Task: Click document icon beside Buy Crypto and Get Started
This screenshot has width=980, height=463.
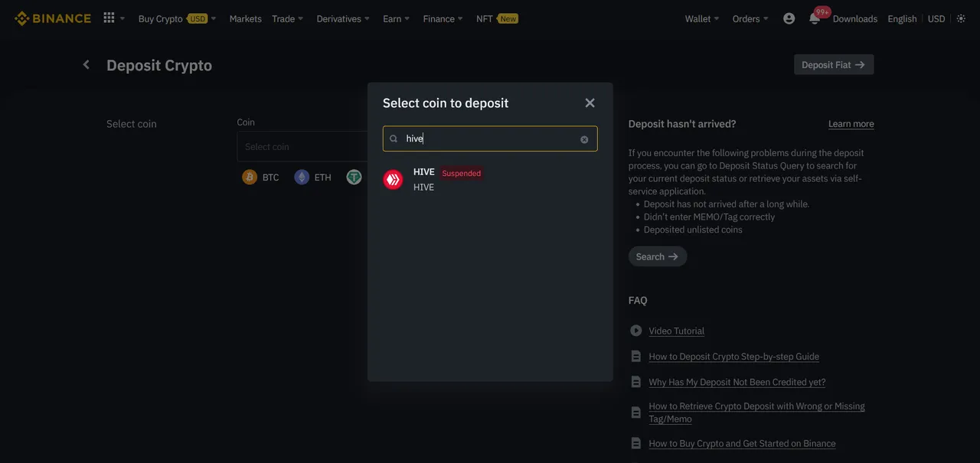Action: pos(635,443)
